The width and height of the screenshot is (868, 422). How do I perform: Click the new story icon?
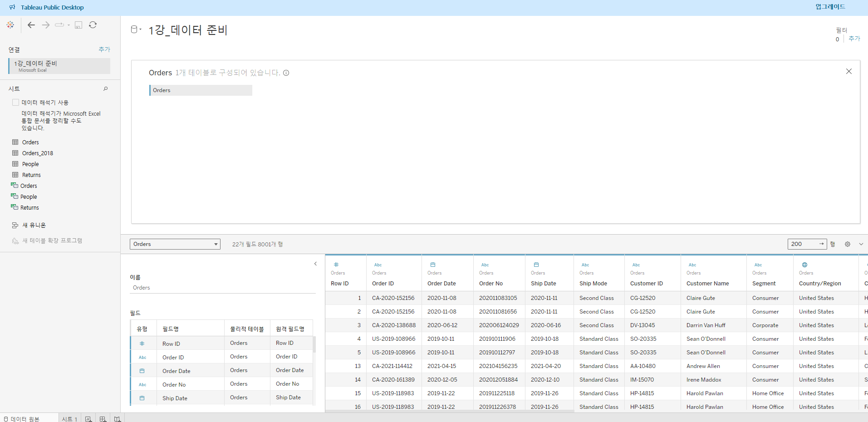tap(118, 418)
